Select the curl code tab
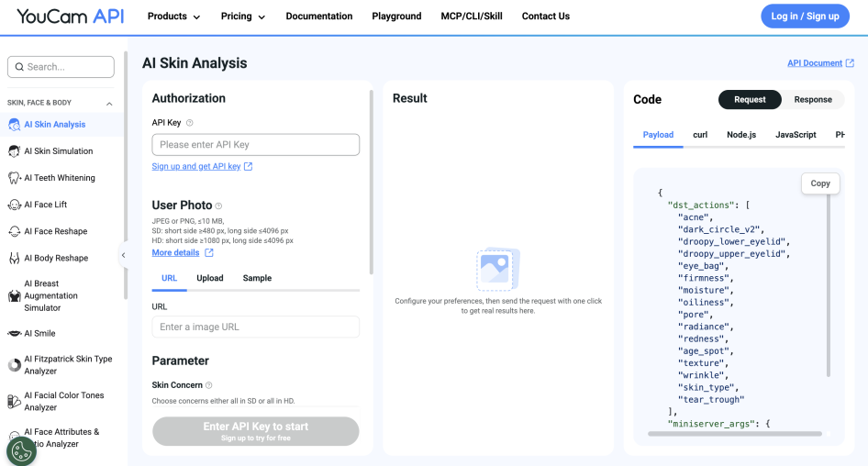Viewport: 868px width, 466px height. tap(700, 135)
